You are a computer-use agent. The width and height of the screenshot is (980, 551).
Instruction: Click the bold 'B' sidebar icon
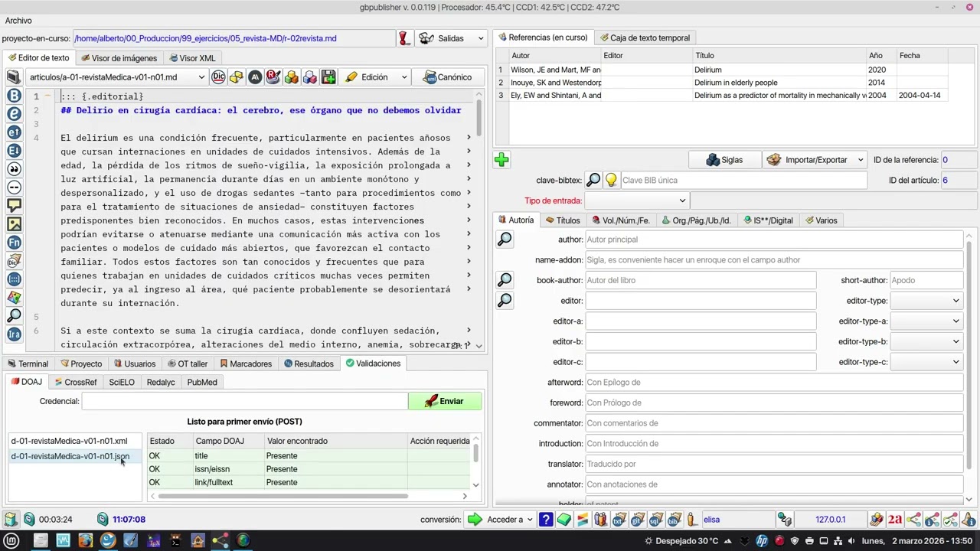14,96
